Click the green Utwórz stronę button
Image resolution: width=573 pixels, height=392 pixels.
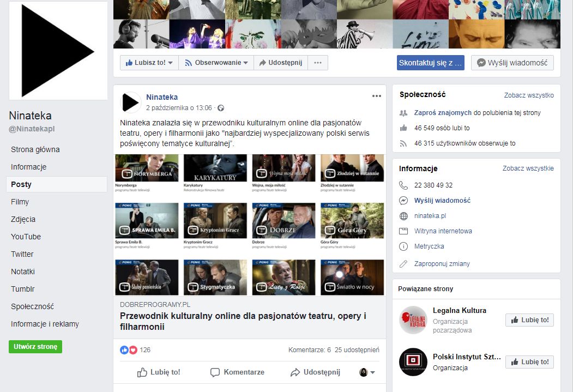[x=35, y=347]
